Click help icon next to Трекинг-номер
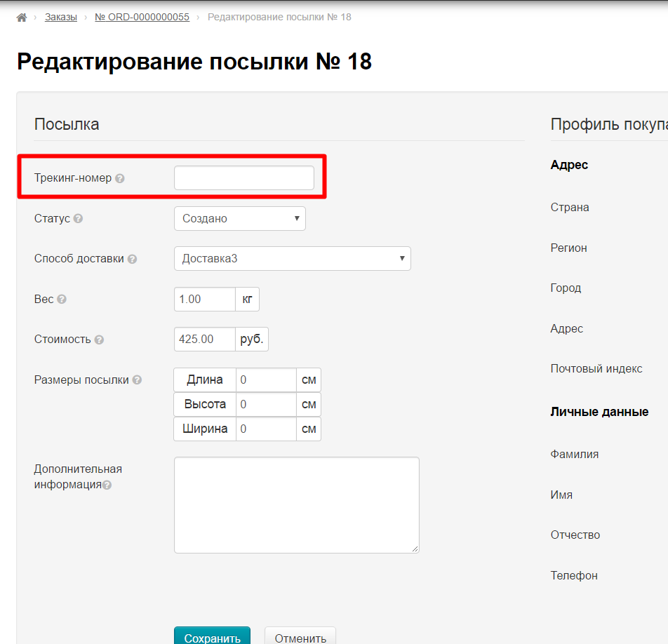Viewport: 668px width, 644px height. coord(120,179)
